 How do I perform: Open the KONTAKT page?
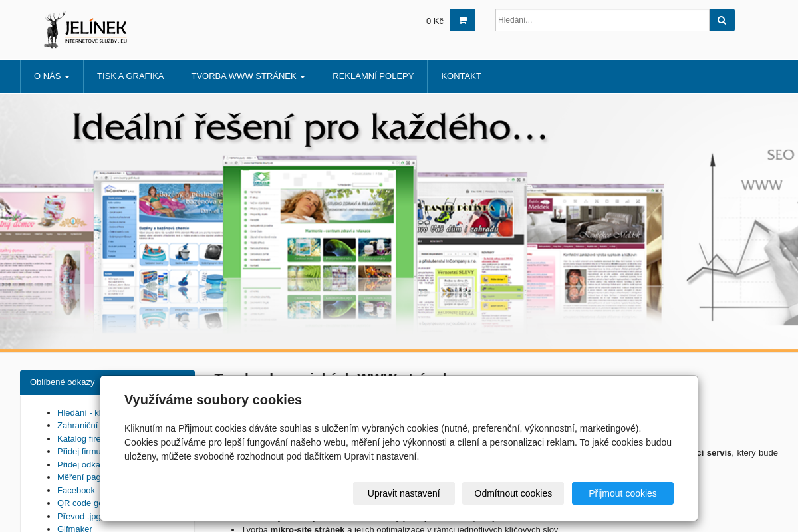point(461,76)
